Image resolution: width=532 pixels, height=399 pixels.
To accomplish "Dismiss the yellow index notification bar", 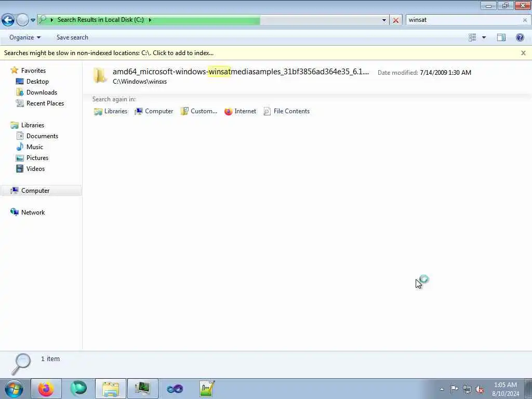I will tap(523, 53).
